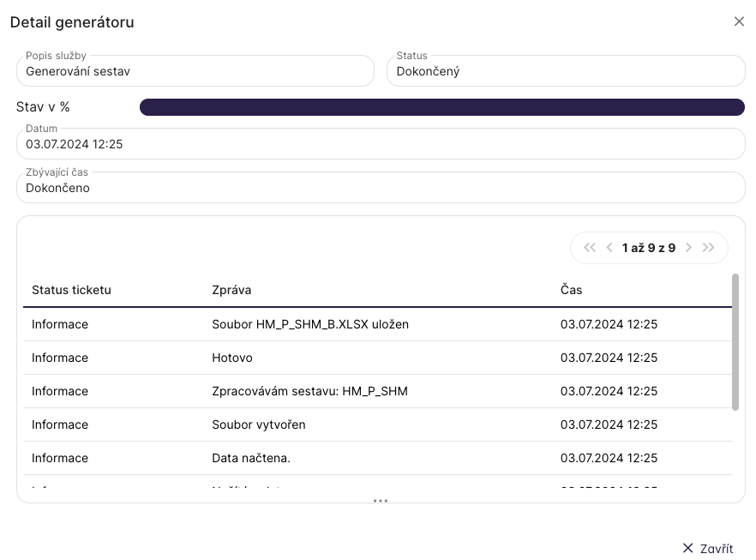Click the Status field showing Dokončený
The image size is (756, 560).
(x=566, y=72)
